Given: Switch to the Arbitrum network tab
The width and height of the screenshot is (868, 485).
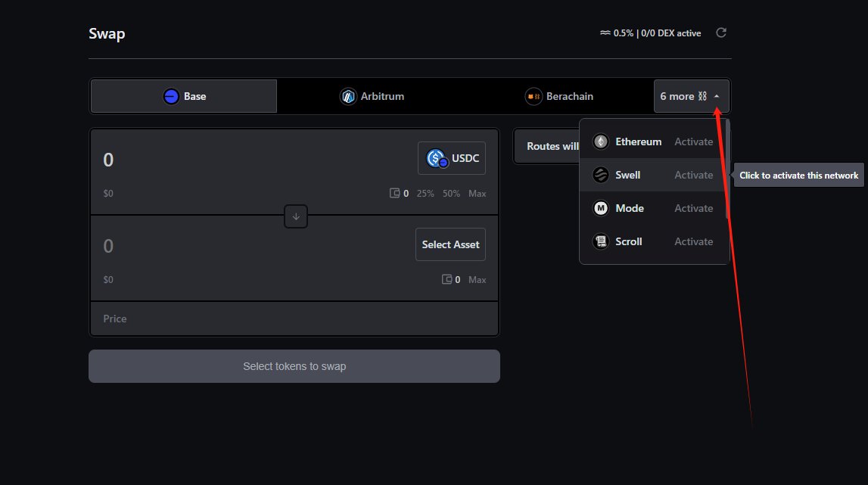Looking at the screenshot, I should pos(372,96).
